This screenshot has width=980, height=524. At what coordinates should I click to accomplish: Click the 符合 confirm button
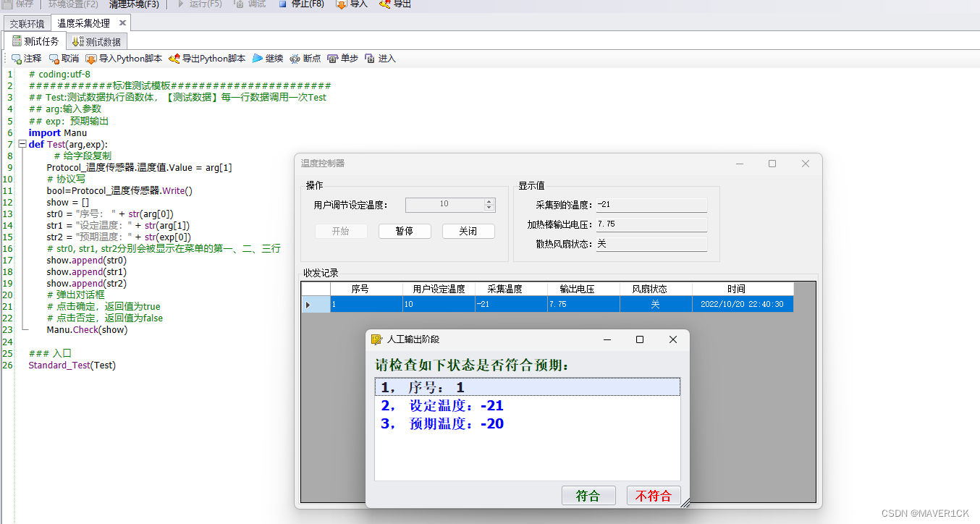pos(588,495)
